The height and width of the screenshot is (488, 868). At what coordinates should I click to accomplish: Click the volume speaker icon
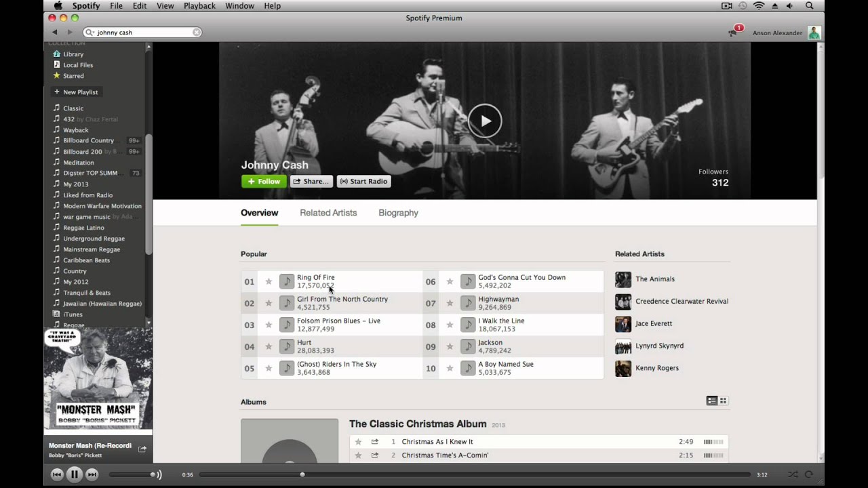click(x=159, y=474)
